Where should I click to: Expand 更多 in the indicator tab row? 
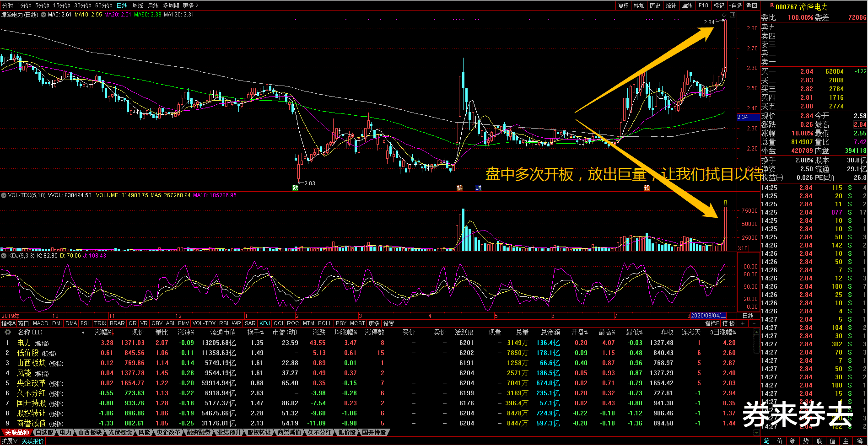click(x=374, y=323)
